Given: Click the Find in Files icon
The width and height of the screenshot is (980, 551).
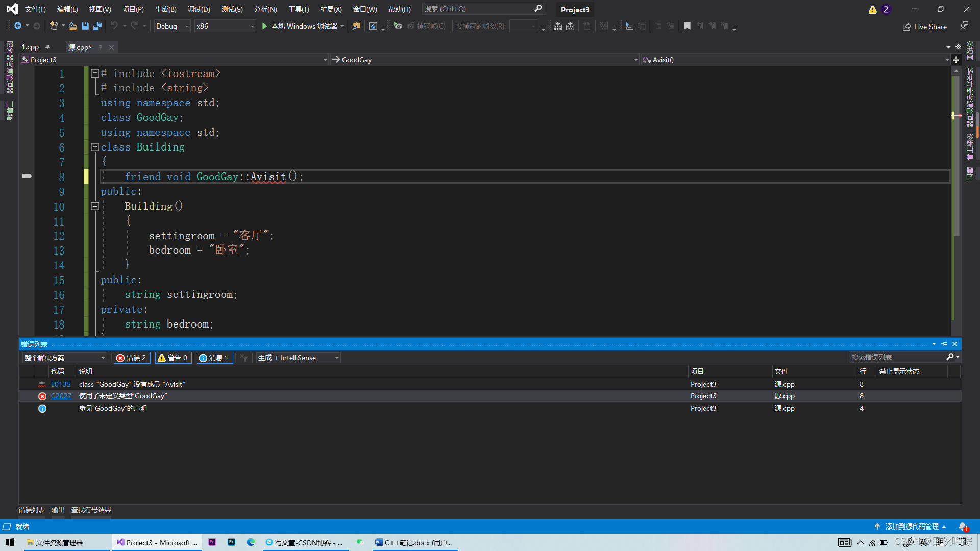Looking at the screenshot, I should (356, 26).
